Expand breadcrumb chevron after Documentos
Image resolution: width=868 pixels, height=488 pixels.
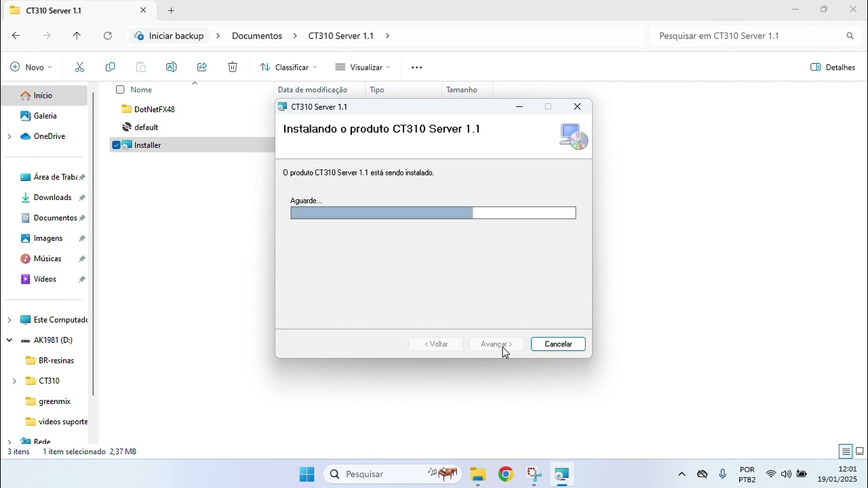pos(295,36)
